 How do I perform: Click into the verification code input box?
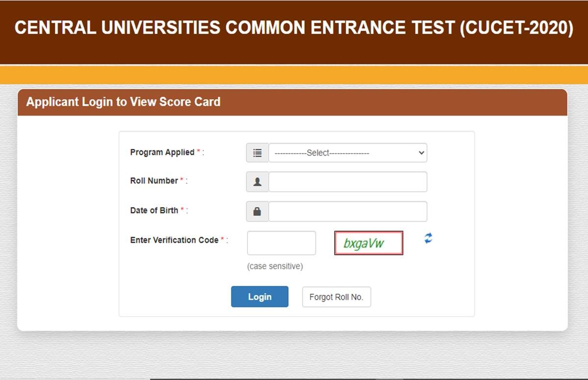click(281, 243)
